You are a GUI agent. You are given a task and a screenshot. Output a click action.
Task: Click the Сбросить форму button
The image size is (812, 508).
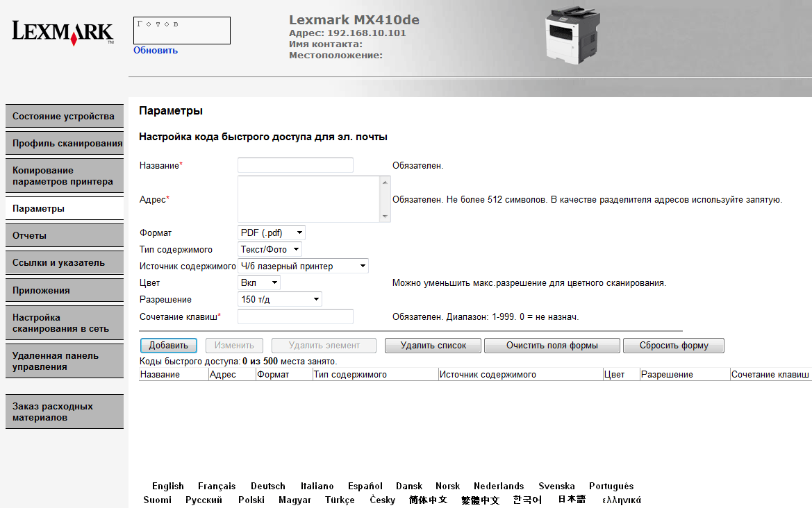pyautogui.click(x=674, y=345)
